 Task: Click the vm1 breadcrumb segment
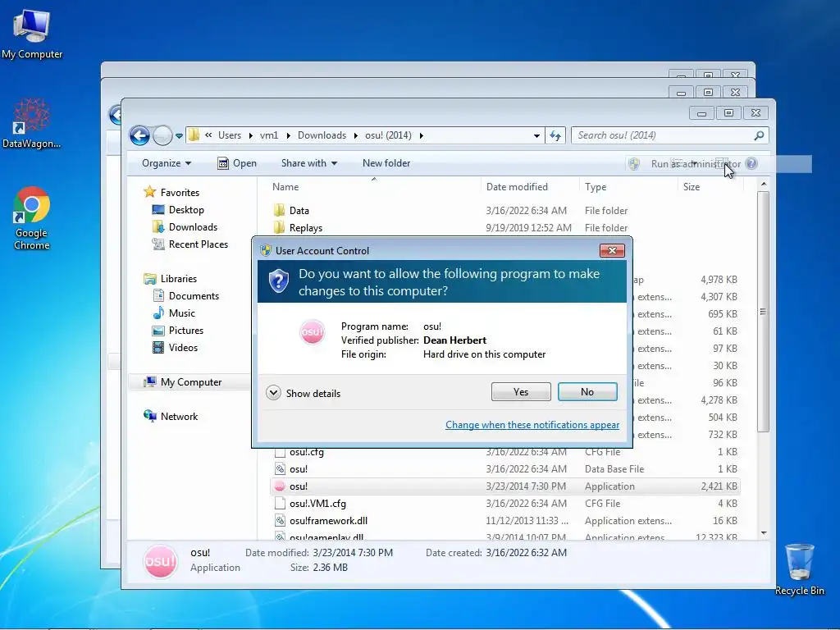[269, 135]
